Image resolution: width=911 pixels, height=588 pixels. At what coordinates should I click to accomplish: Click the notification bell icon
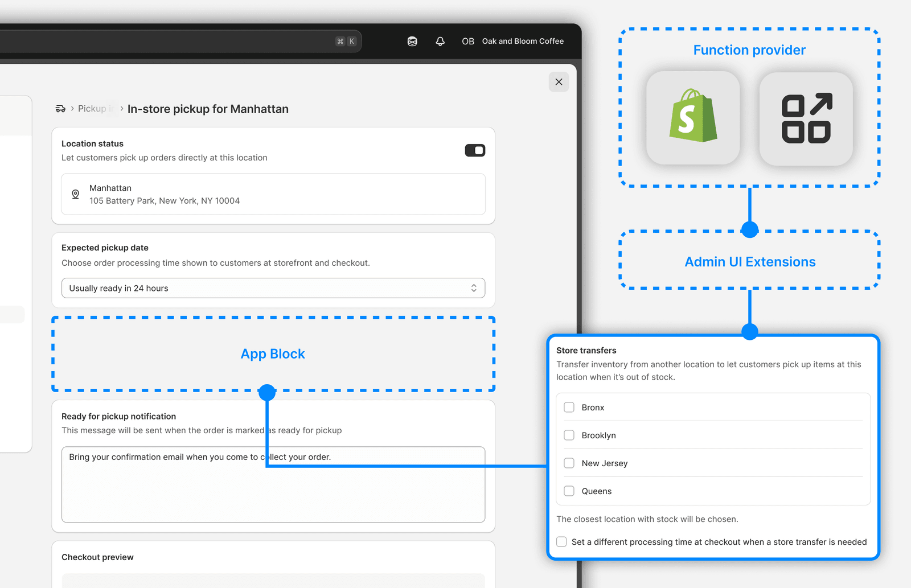[440, 42]
